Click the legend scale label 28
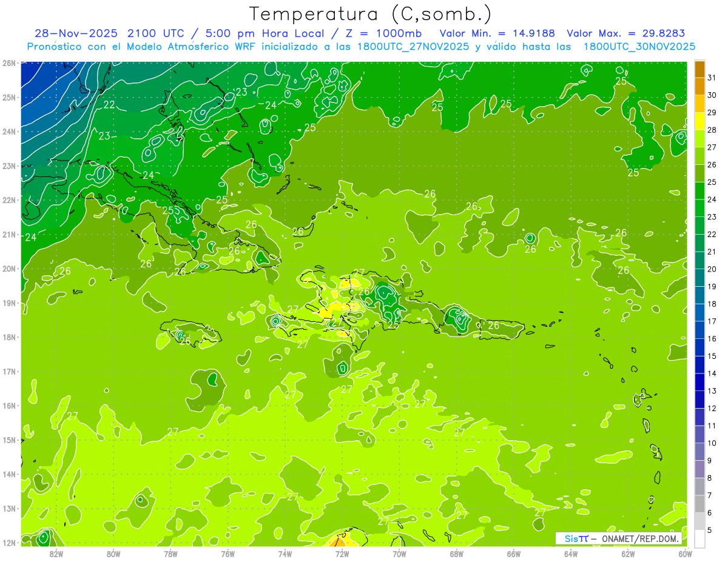 (712, 130)
